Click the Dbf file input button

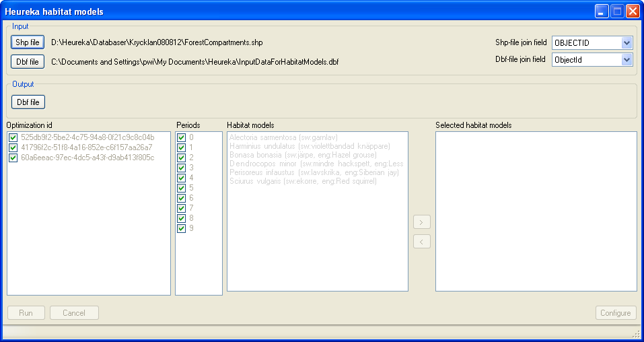click(28, 62)
